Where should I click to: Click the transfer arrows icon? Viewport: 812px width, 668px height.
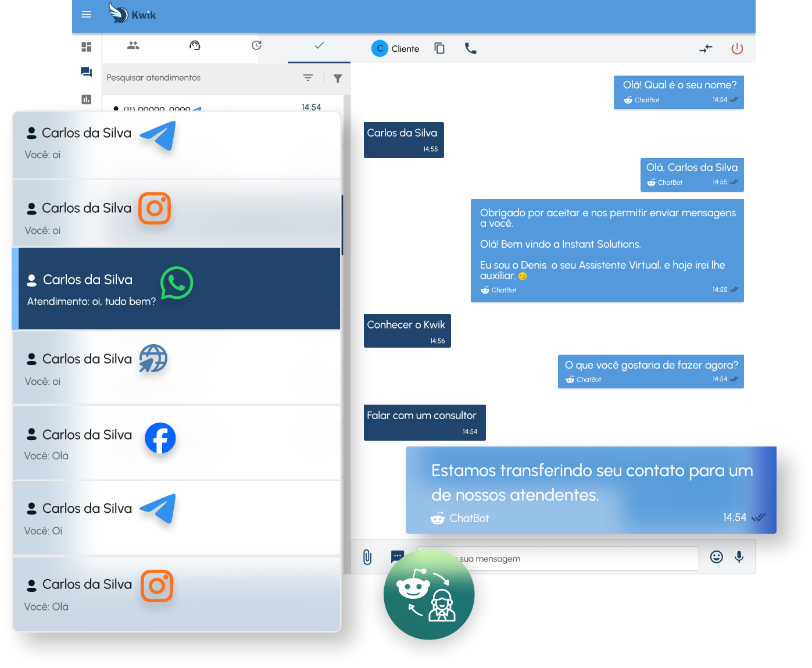coord(706,49)
